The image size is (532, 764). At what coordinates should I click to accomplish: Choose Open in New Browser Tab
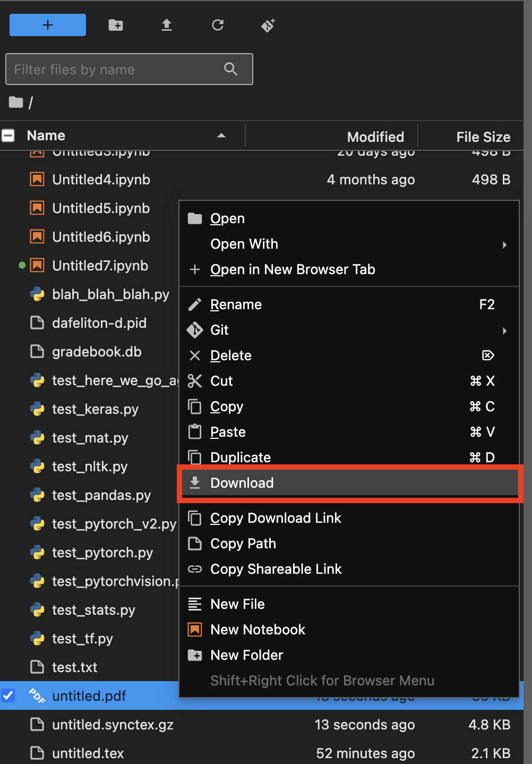[349, 269]
